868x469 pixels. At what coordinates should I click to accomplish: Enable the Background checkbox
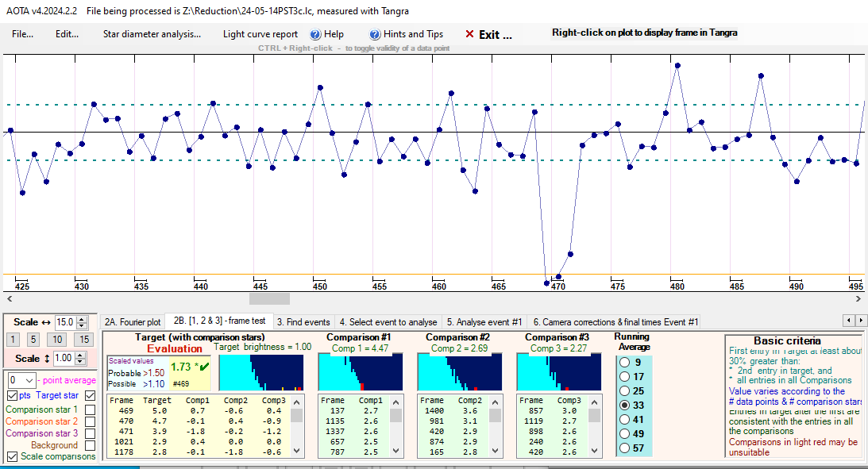(x=91, y=445)
